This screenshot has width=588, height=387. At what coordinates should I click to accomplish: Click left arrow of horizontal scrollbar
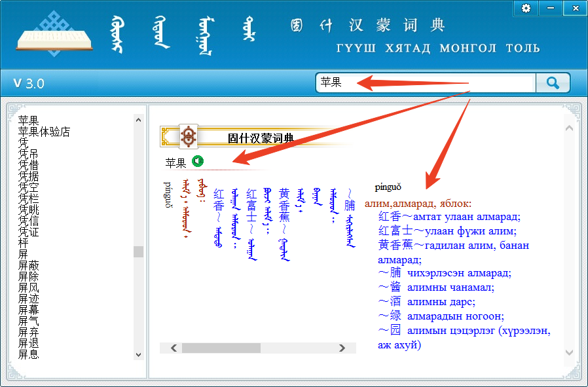[174, 348]
